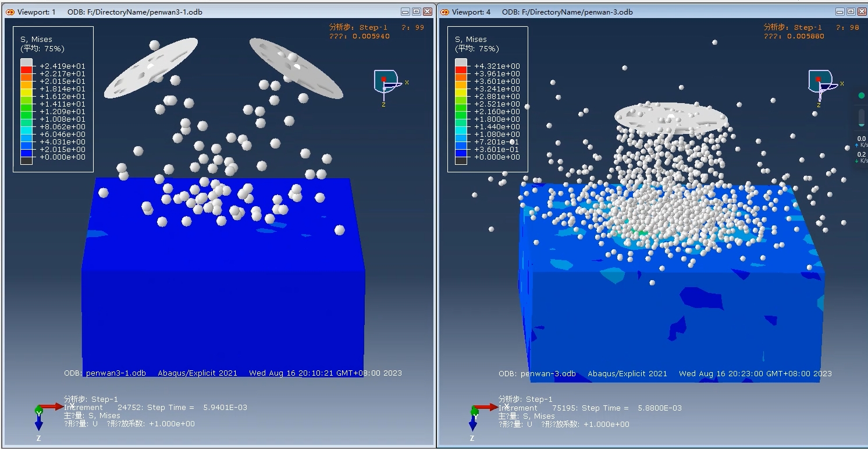Pick the left perforated disc in Viewport 1
868x449 pixels.
[151, 68]
